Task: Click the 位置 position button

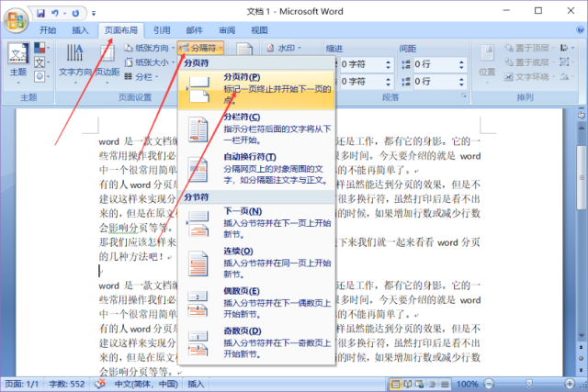Action: 487,62
